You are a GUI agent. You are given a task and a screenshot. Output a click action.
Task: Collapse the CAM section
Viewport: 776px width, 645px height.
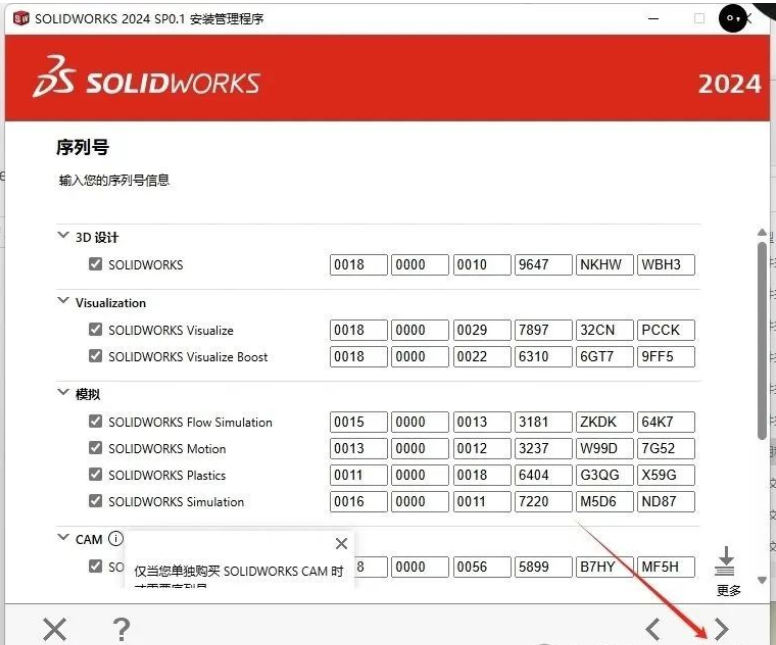coord(63,537)
